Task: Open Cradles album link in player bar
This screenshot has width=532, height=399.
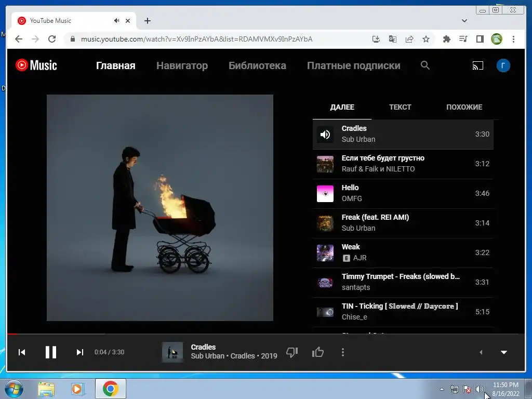Action: click(243, 356)
